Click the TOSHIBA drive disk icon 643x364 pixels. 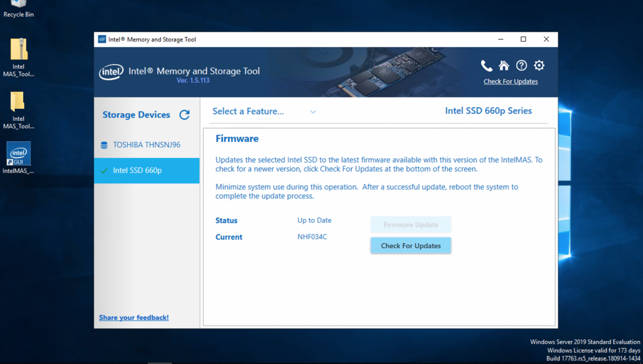click(x=104, y=145)
